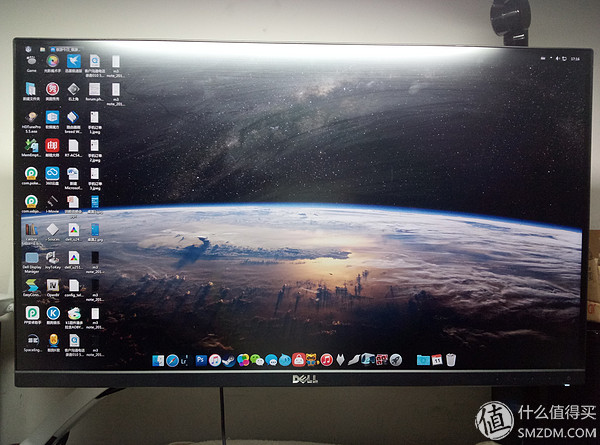Screen dimensions: 600x445
Task: Open config_tel... file on desktop
Action: click(74, 288)
